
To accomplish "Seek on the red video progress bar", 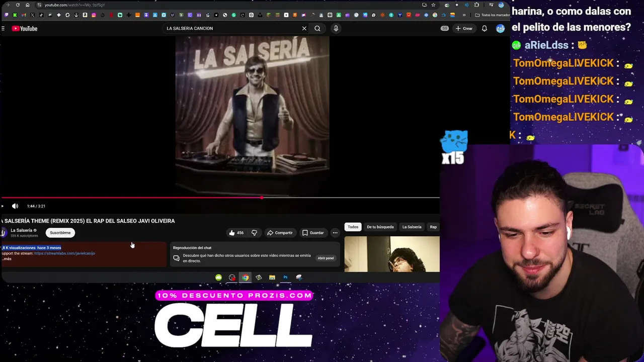I will pyautogui.click(x=220, y=198).
